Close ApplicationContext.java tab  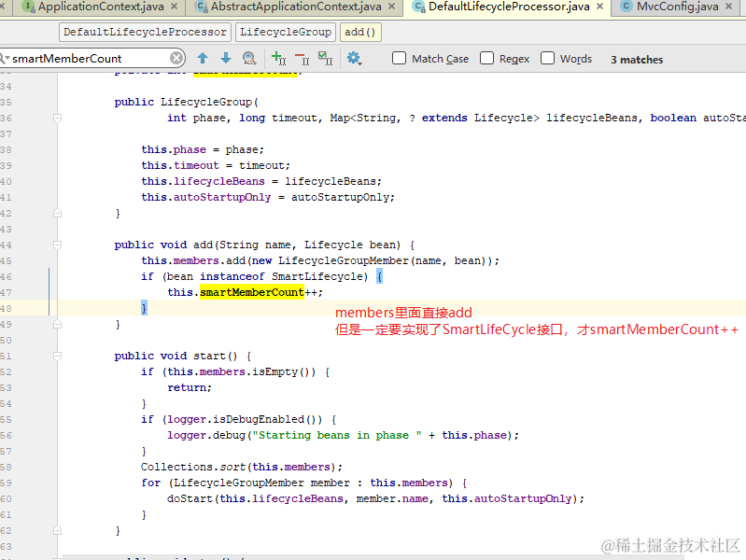pos(175,7)
